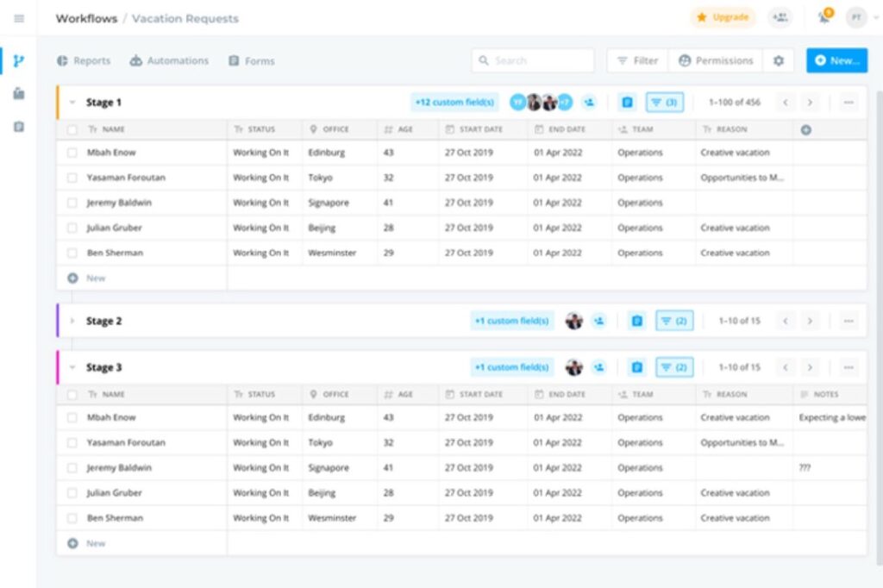Open workflow settings gear

coord(779,61)
